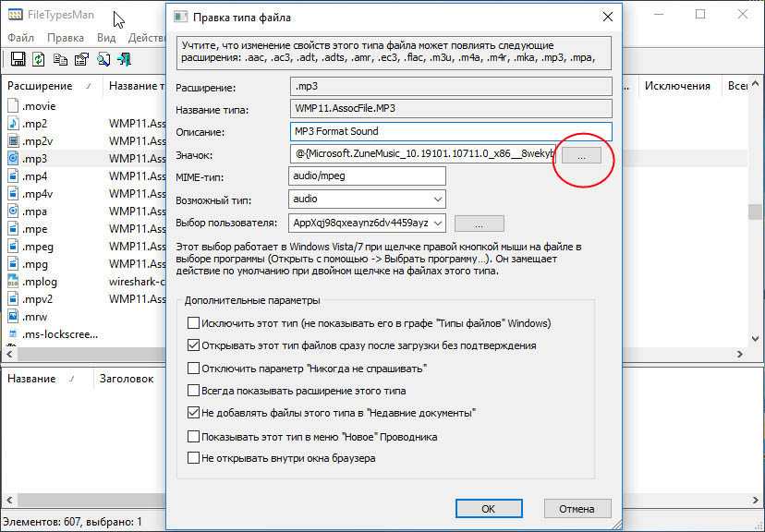Open the Вид menu

coord(106,38)
